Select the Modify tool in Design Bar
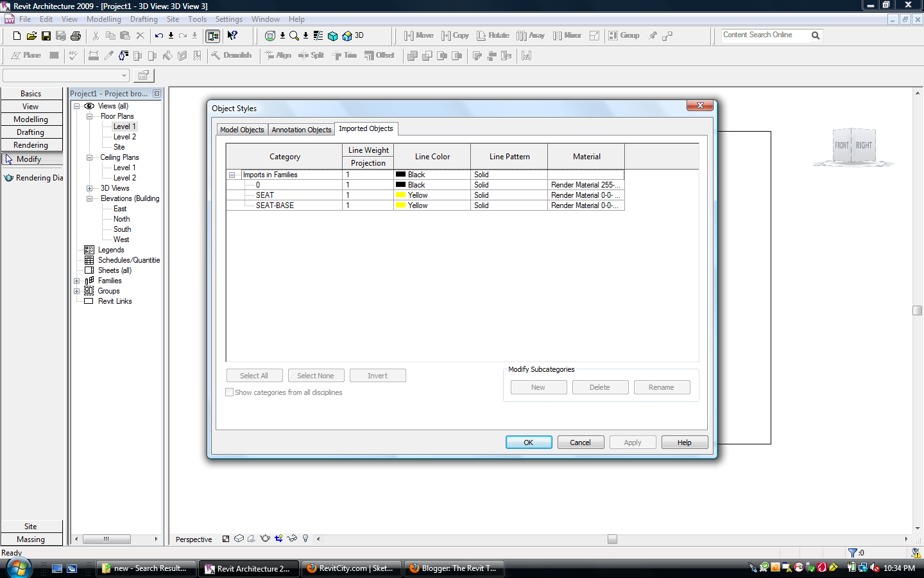Screen dimensions: 924x578 coord(31,159)
